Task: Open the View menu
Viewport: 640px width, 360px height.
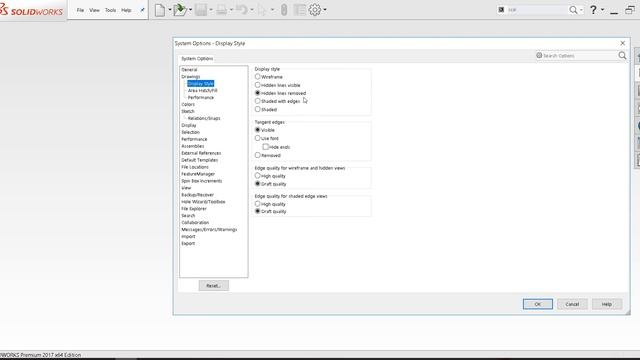Action: [94, 10]
